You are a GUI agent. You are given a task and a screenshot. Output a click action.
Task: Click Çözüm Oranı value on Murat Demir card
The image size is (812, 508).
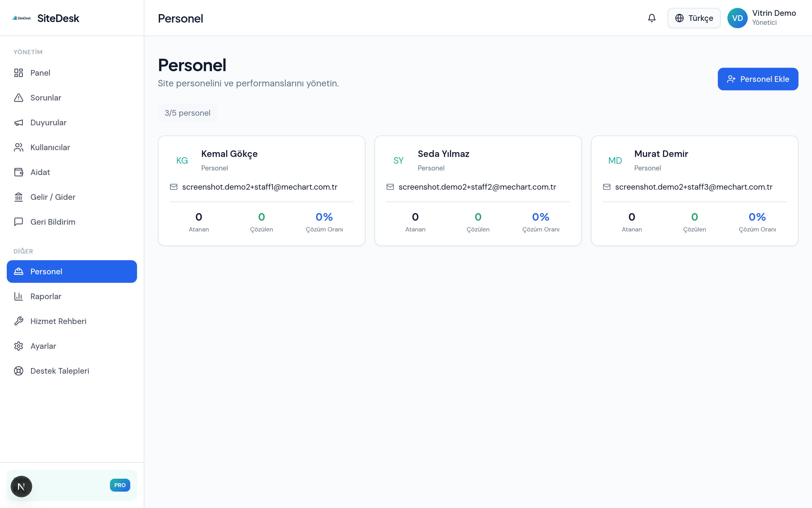757,217
